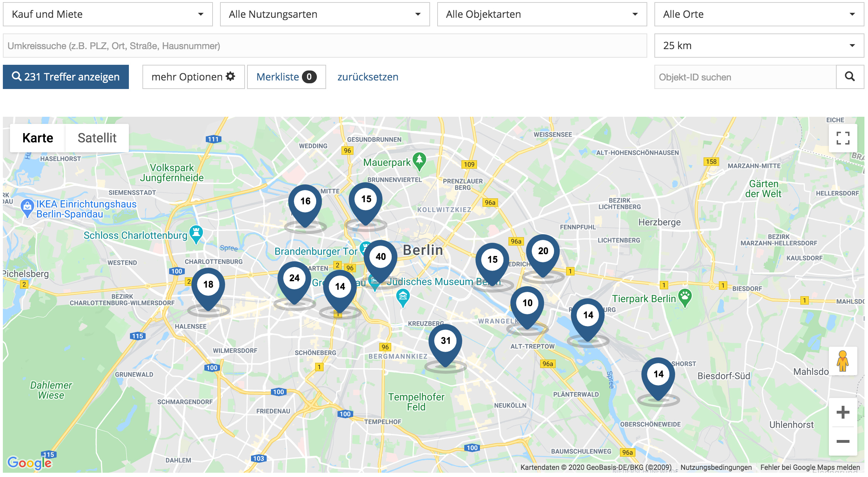Open the 25 km radius dropdown
Viewport: 868px width, 477px height.
point(759,46)
